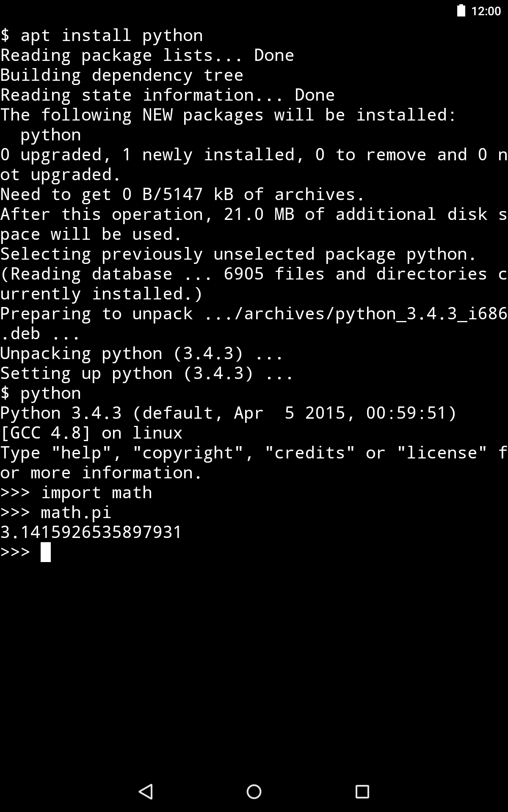Viewport: 508px width, 812px height.
Task: Tap the Android back navigation button
Action: tap(146, 791)
